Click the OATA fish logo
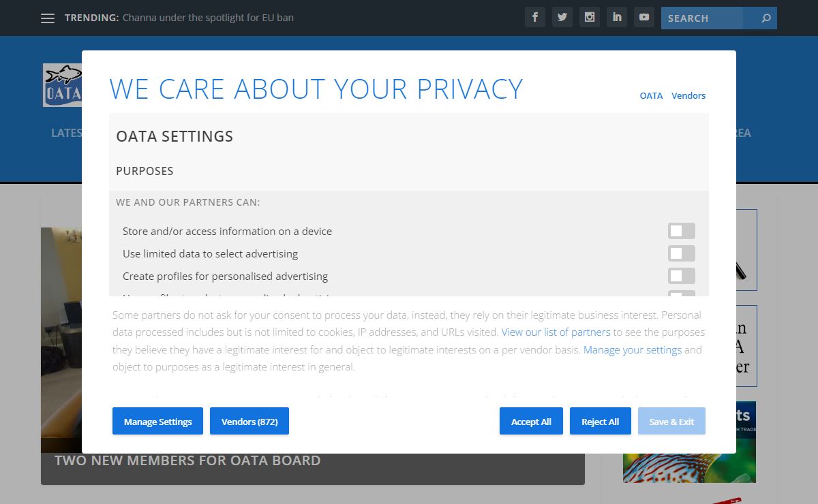This screenshot has height=504, width=818. pos(62,85)
